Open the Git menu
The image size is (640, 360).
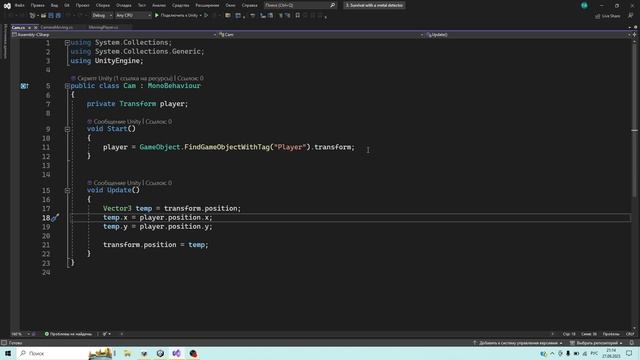(x=67, y=5)
